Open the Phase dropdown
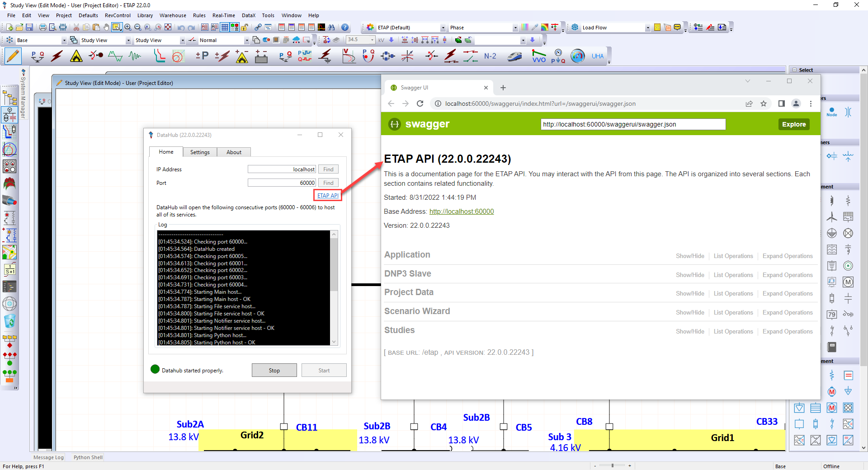Viewport: 868px width, 470px height. click(x=515, y=28)
